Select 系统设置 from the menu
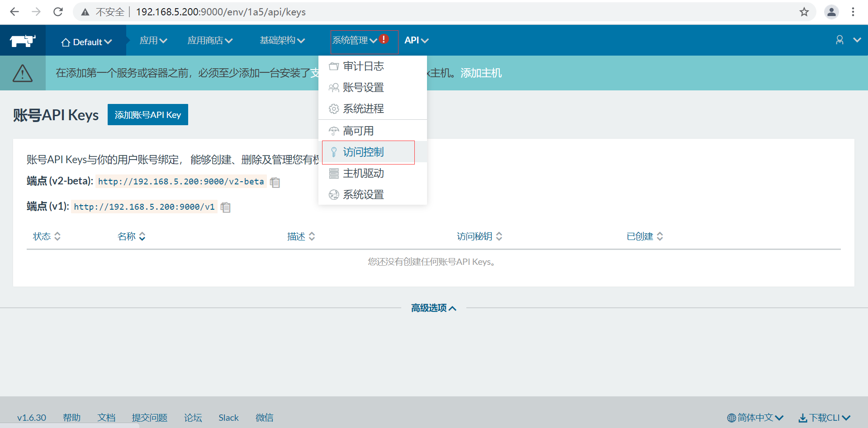Viewport: 868px width, 428px height. coord(373,195)
